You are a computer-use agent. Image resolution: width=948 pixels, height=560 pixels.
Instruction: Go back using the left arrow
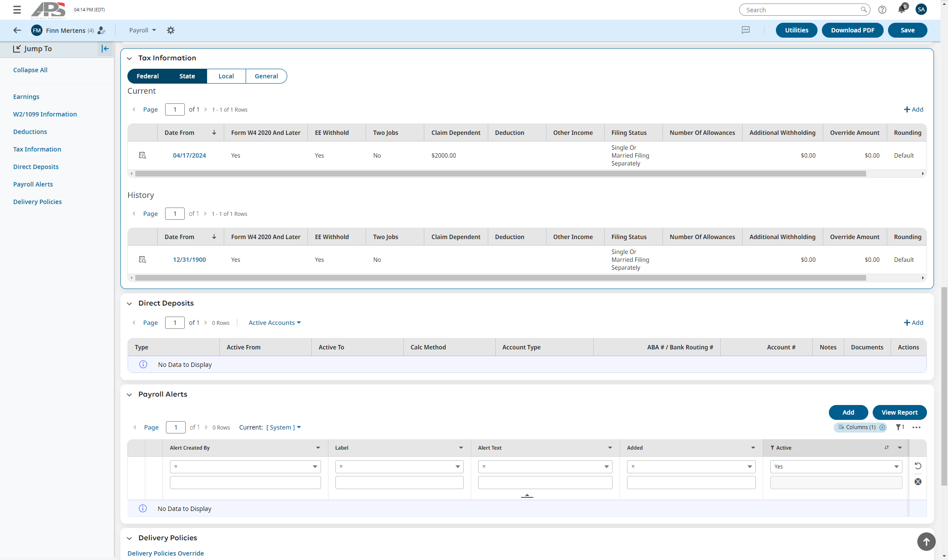point(17,30)
